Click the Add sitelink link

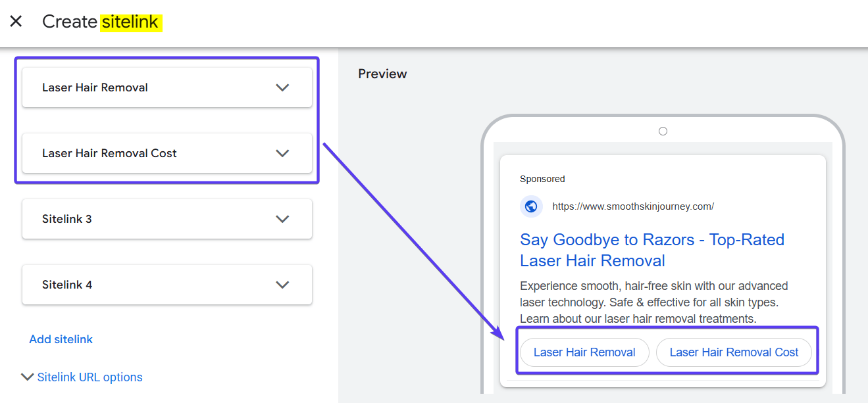pyautogui.click(x=61, y=339)
